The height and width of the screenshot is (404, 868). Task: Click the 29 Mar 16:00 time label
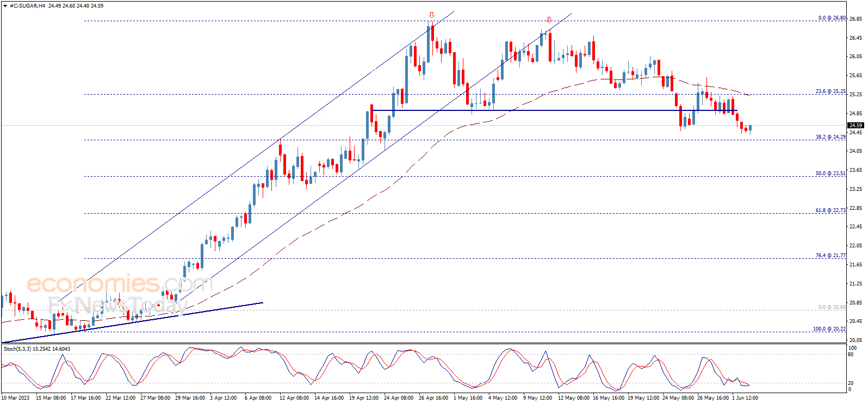coord(190,398)
